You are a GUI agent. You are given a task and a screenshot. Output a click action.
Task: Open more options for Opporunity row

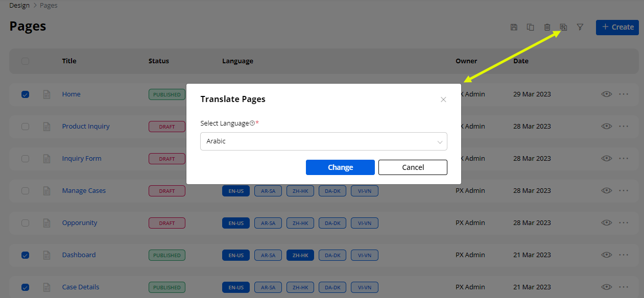tap(624, 223)
